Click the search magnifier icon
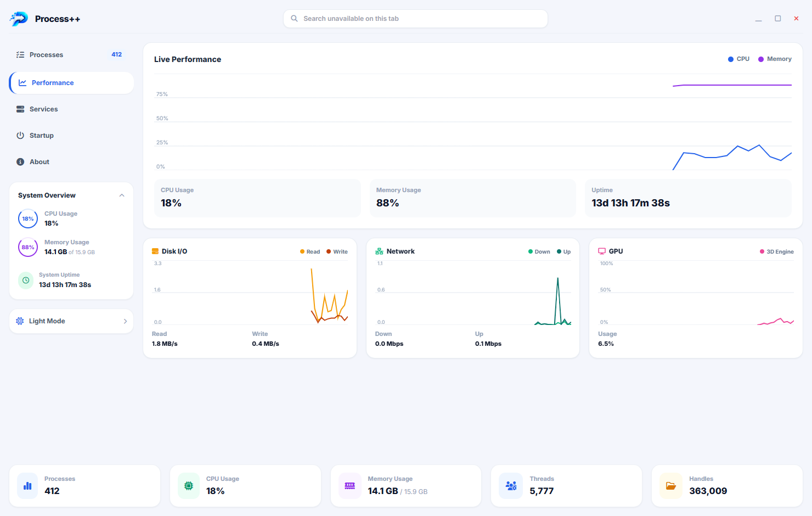 (x=294, y=19)
